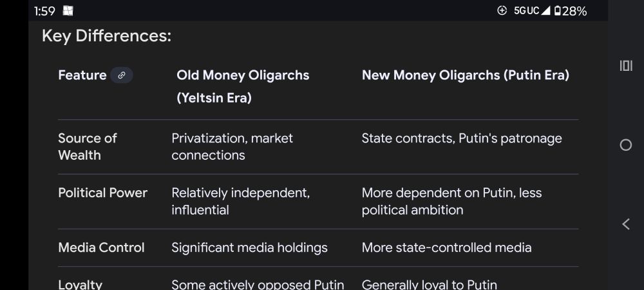Tap the notification icon beside the clock
The height and width of the screenshot is (290, 644).
(x=68, y=11)
